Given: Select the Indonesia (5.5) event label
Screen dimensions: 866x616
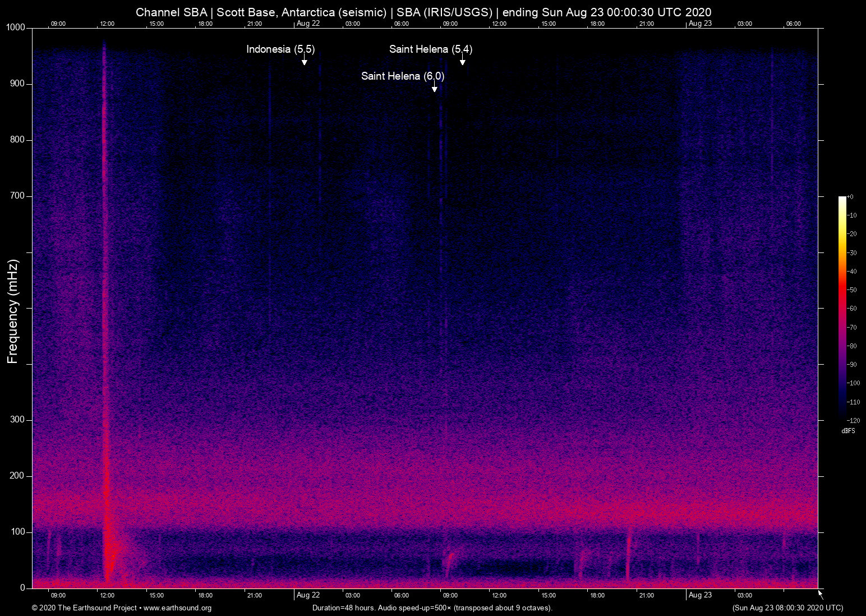Looking at the screenshot, I should [280, 49].
